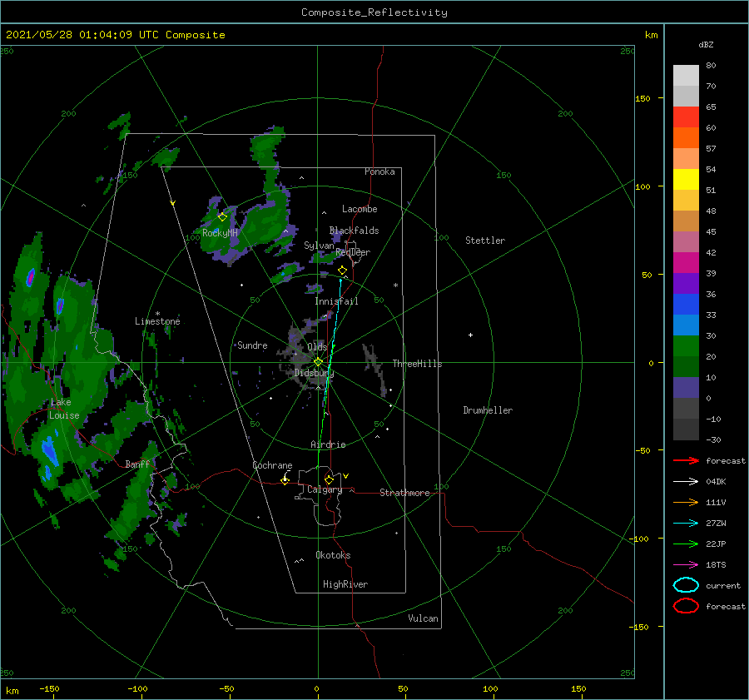Click the Banff label
Viewport: 749px width, 700px height.
click(x=137, y=464)
